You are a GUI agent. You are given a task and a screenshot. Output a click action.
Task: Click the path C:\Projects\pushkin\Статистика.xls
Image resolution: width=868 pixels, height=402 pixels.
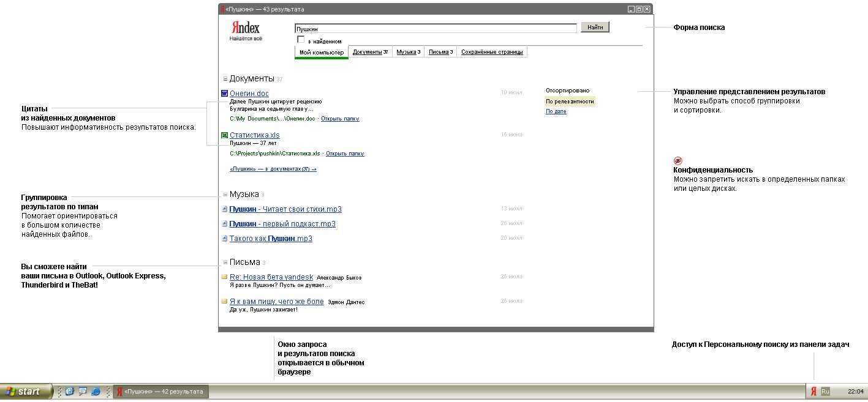(x=275, y=154)
